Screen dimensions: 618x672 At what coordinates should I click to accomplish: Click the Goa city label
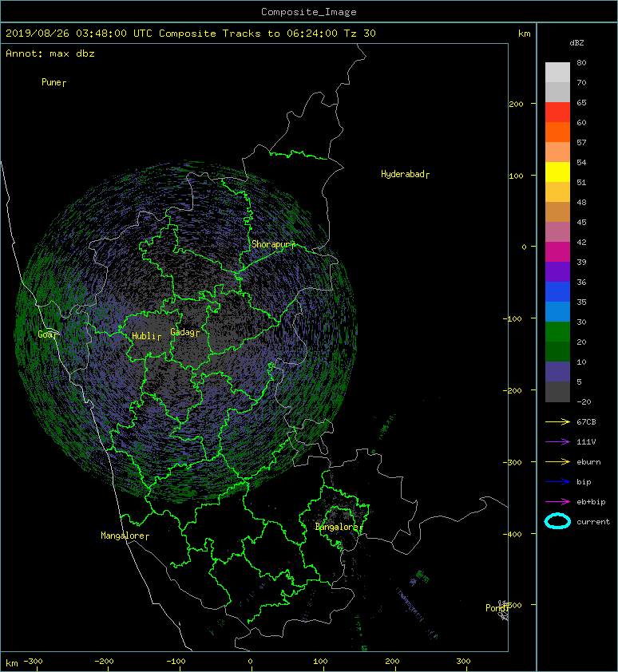tap(47, 334)
